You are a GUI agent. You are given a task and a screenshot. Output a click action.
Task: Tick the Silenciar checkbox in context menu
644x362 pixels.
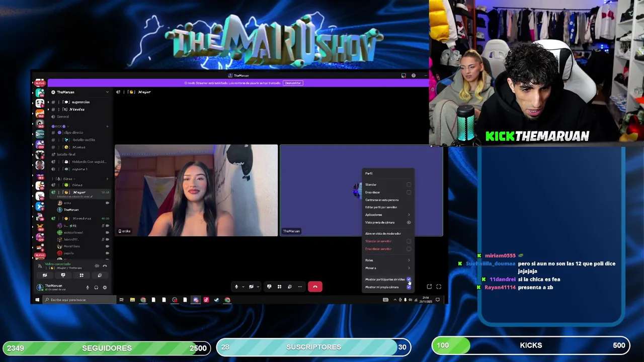[409, 185]
